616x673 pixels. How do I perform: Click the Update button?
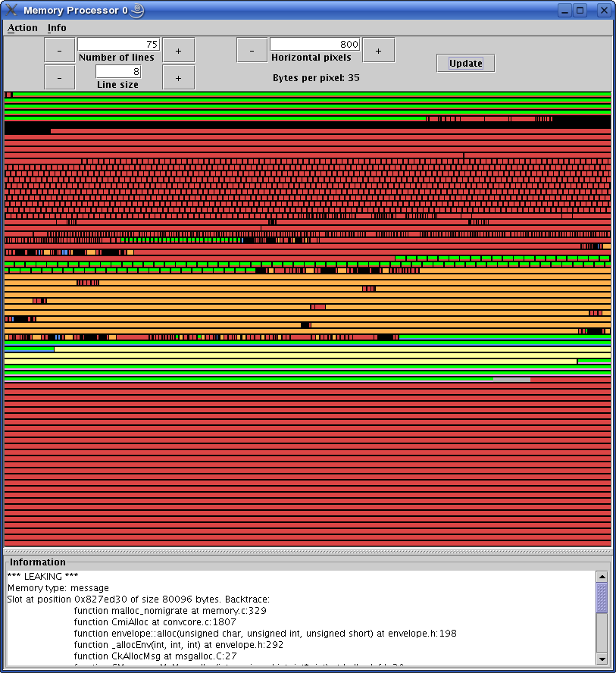pos(465,64)
